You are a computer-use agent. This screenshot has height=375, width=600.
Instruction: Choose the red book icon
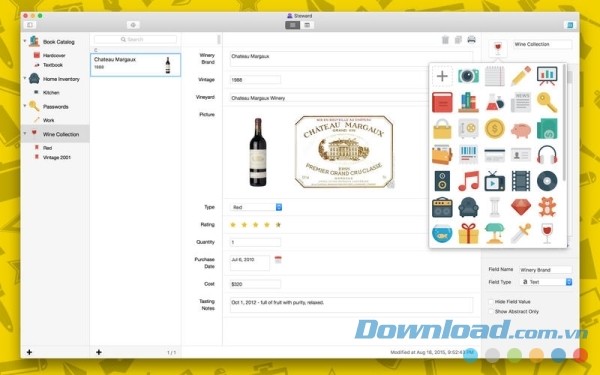click(442, 102)
